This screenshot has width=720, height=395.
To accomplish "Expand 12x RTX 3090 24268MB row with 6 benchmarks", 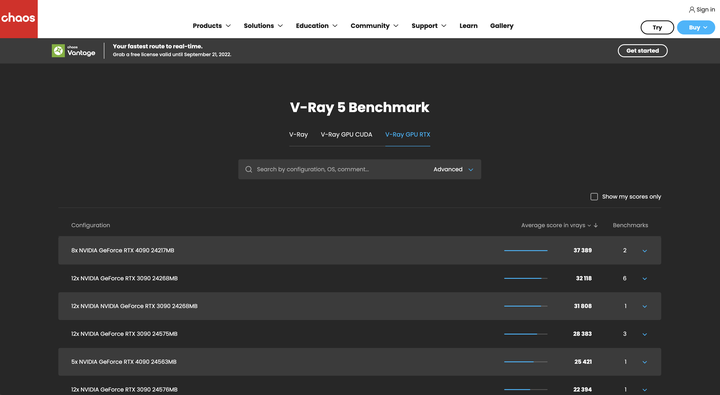I will pos(645,279).
